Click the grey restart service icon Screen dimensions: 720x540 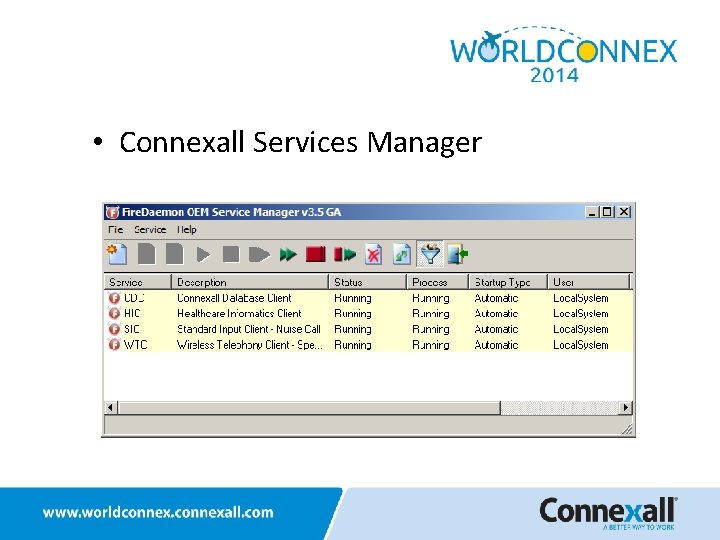pos(259,254)
